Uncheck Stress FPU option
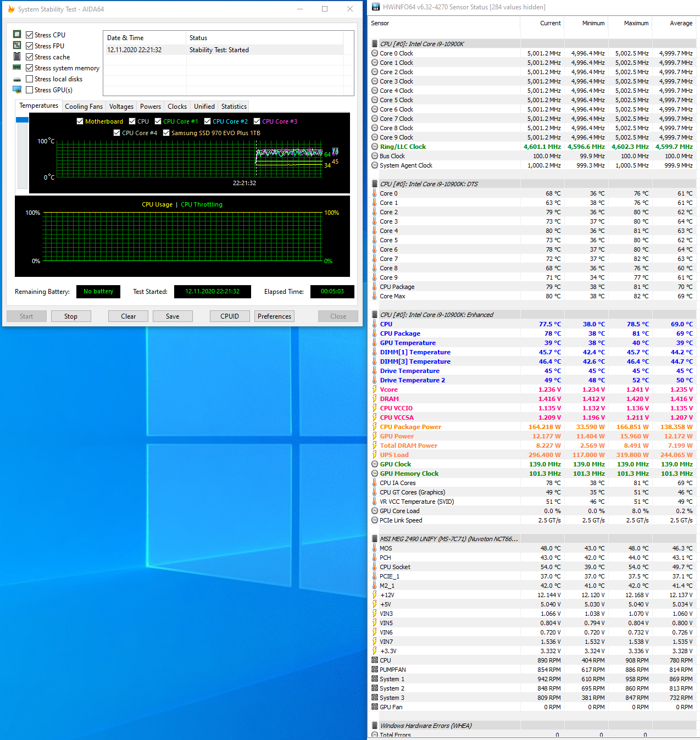The width and height of the screenshot is (700, 740). point(30,46)
